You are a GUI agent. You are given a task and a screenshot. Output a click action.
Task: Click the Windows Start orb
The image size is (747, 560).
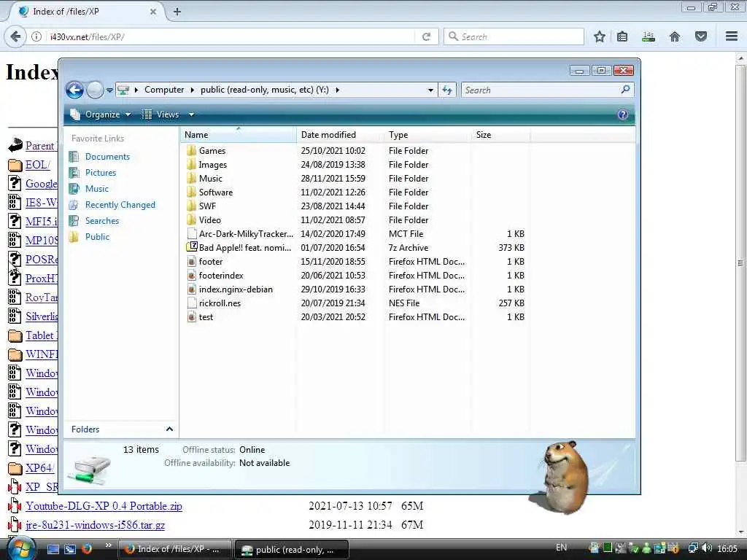pos(20,548)
